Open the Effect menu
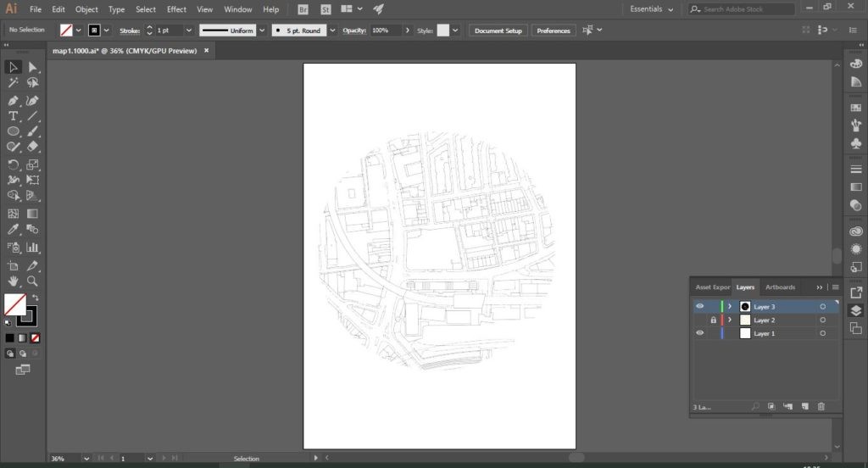 pos(176,9)
